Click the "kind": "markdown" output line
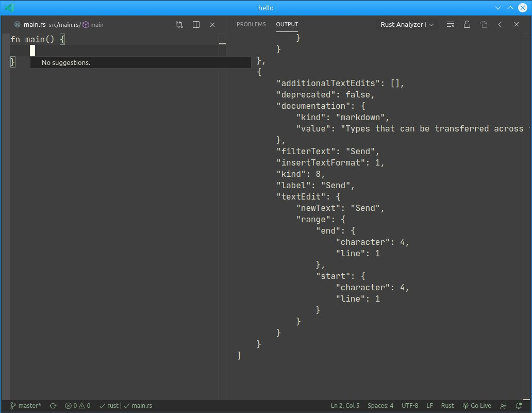Viewport: 532px width, 413px height. [x=343, y=118]
